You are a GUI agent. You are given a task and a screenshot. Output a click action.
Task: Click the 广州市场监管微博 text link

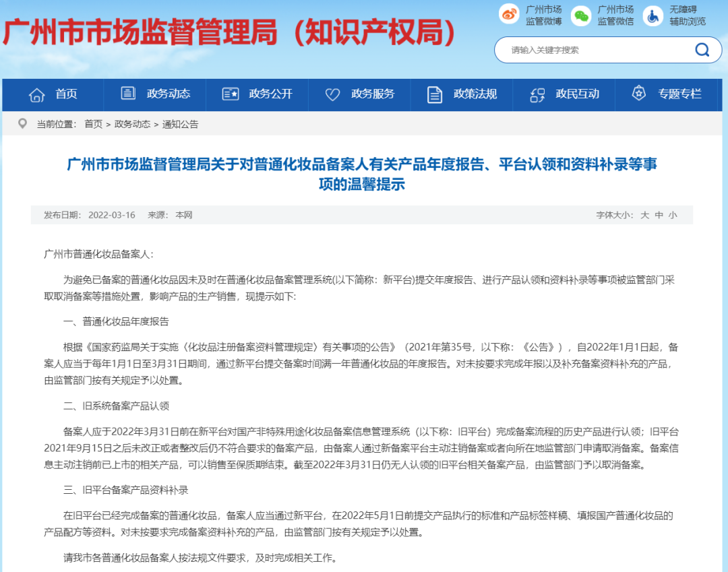point(544,15)
